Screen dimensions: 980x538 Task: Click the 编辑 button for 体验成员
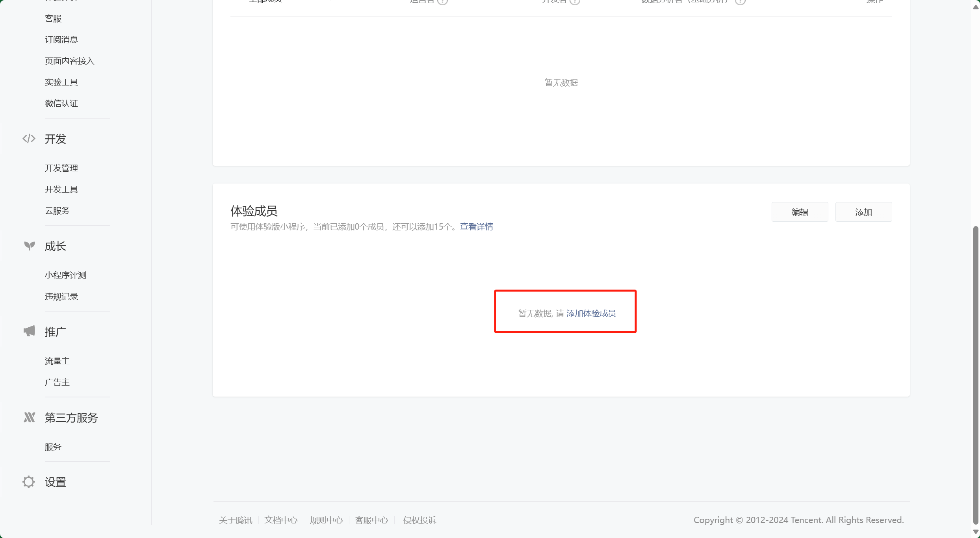[800, 211]
